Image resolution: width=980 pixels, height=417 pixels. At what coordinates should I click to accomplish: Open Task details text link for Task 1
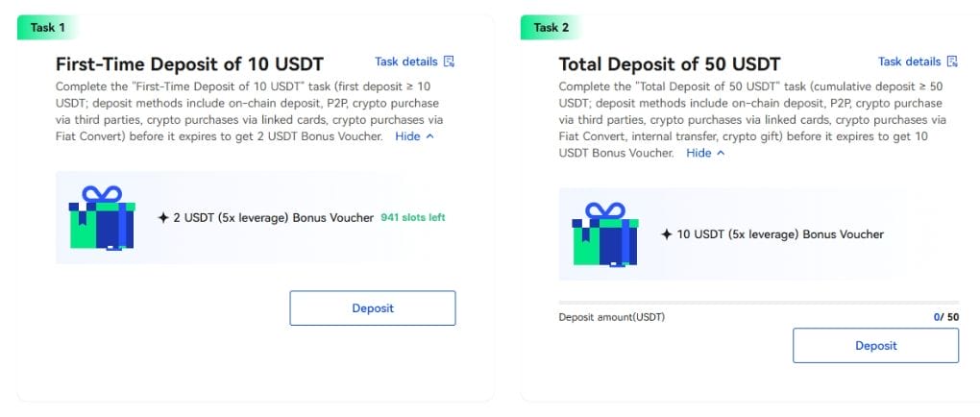click(406, 61)
